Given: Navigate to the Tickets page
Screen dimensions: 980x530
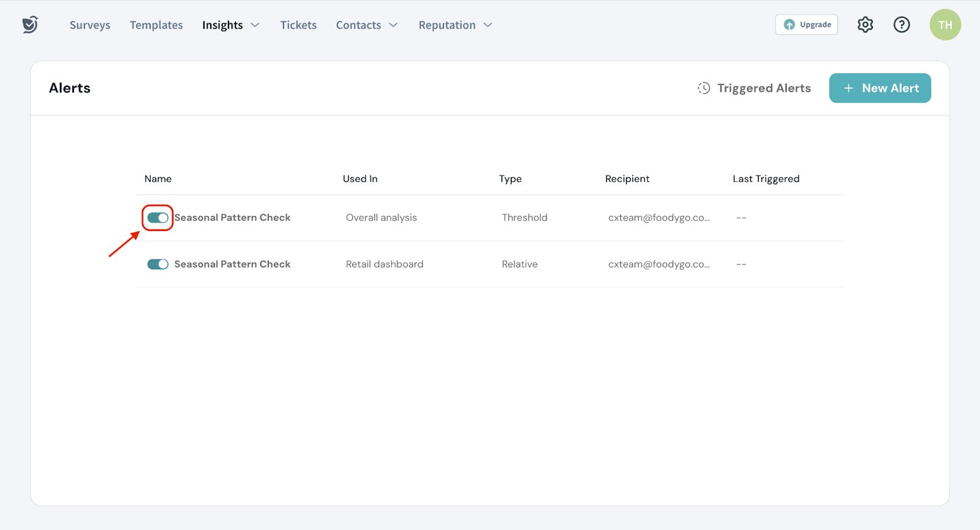Looking at the screenshot, I should (298, 25).
